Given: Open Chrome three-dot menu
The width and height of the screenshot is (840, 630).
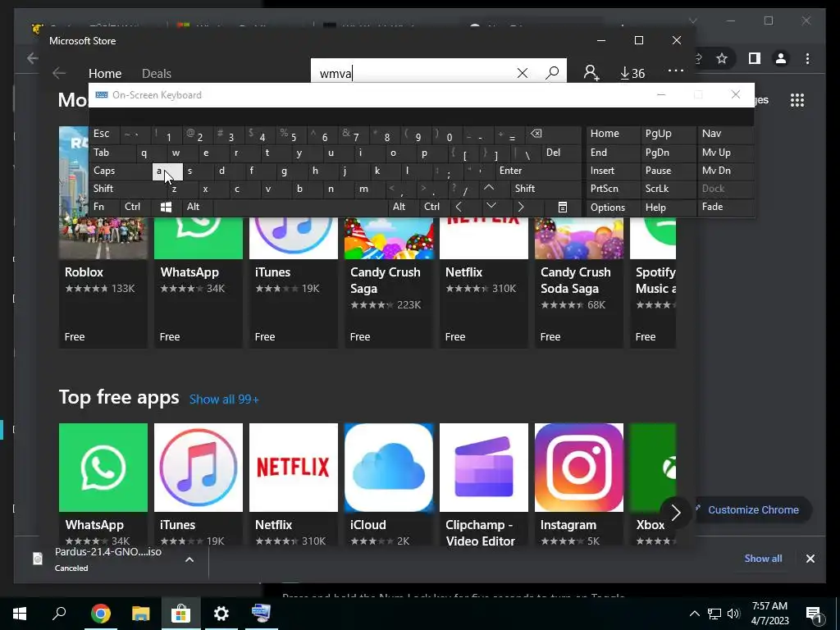Looking at the screenshot, I should pos(807,58).
